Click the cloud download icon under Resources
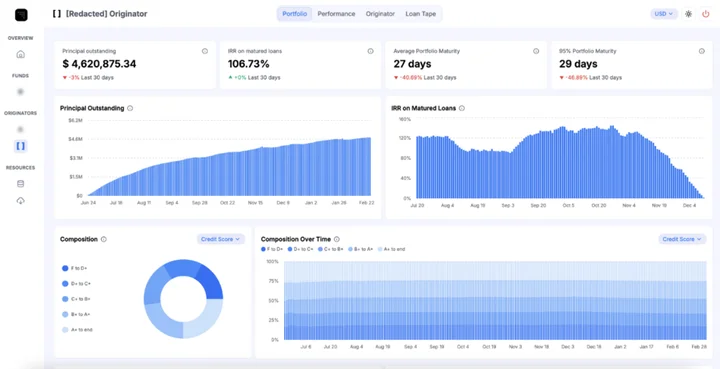 20,201
